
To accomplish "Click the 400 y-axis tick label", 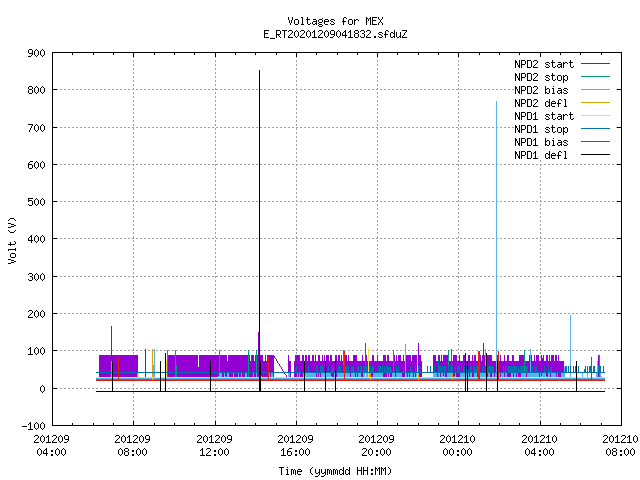I will pyautogui.click(x=36, y=239).
